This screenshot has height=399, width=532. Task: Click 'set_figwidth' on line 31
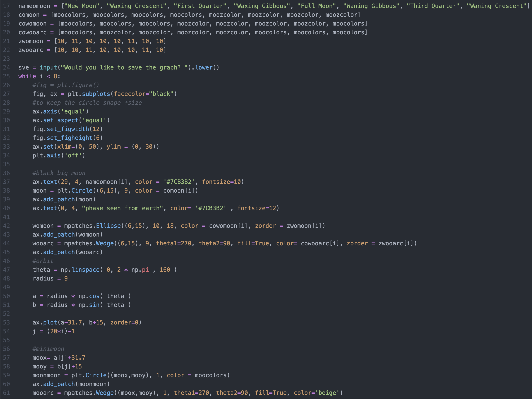[x=68, y=129]
